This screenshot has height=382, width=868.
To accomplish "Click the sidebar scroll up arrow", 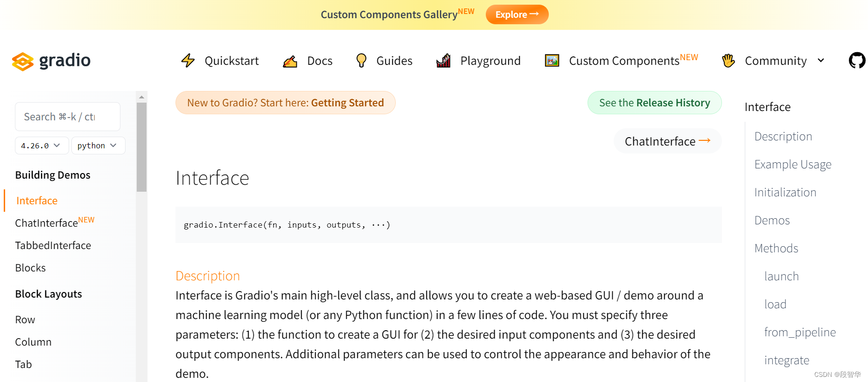I will click(141, 97).
